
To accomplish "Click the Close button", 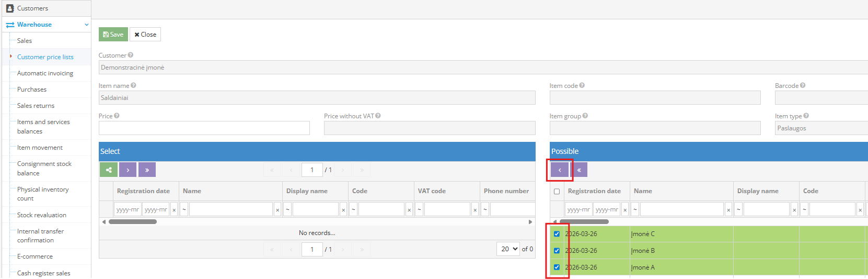I will 145,35.
